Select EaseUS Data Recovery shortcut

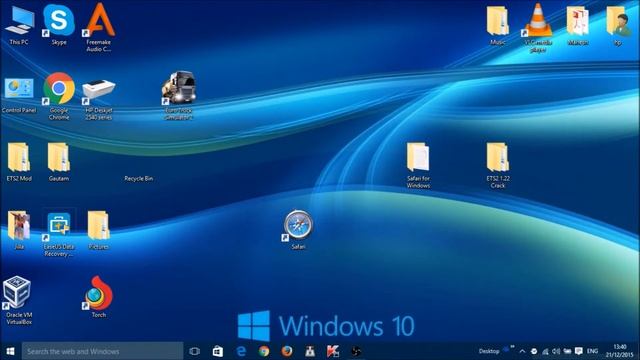coord(59,233)
